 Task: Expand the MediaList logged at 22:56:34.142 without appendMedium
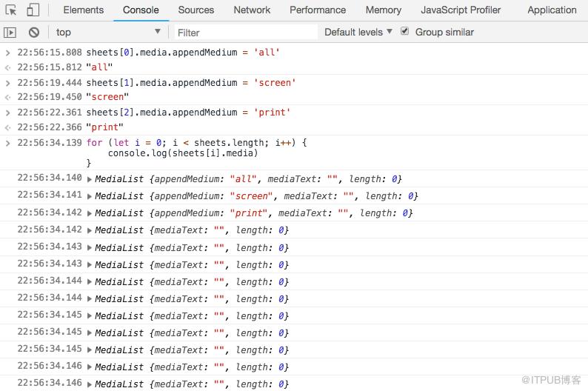tap(90, 230)
